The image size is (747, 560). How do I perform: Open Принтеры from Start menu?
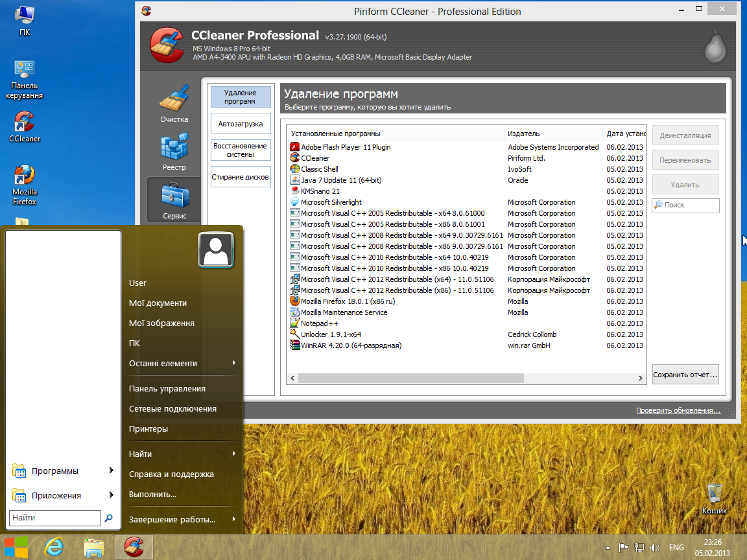[x=148, y=428]
